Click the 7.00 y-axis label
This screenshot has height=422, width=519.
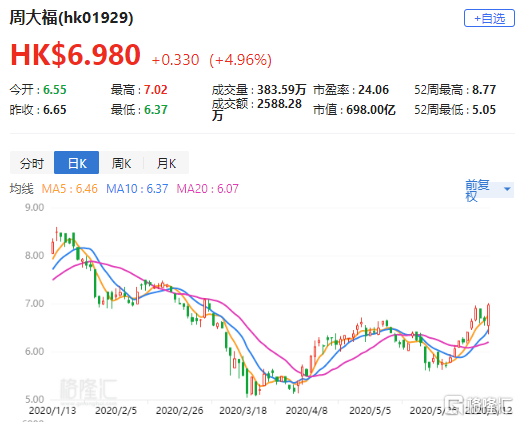tap(34, 304)
